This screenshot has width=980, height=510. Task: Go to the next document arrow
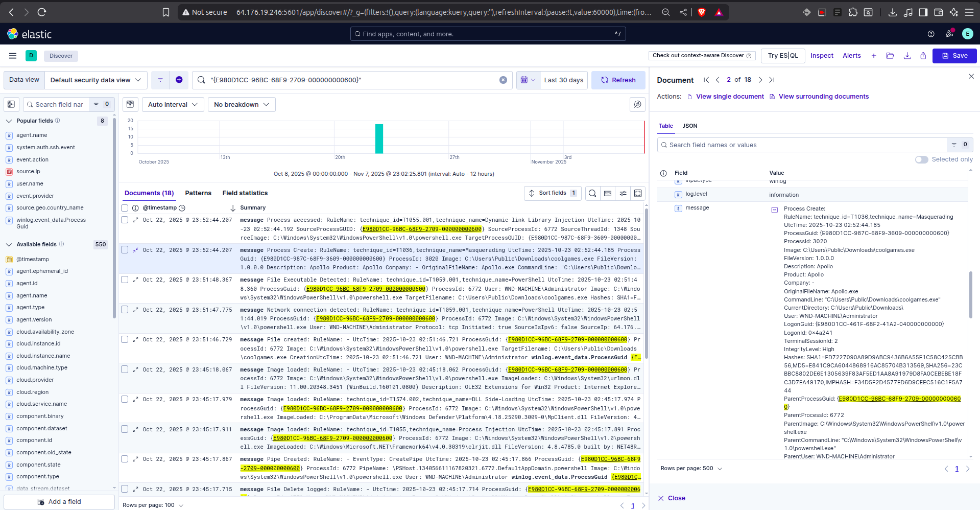(760, 80)
